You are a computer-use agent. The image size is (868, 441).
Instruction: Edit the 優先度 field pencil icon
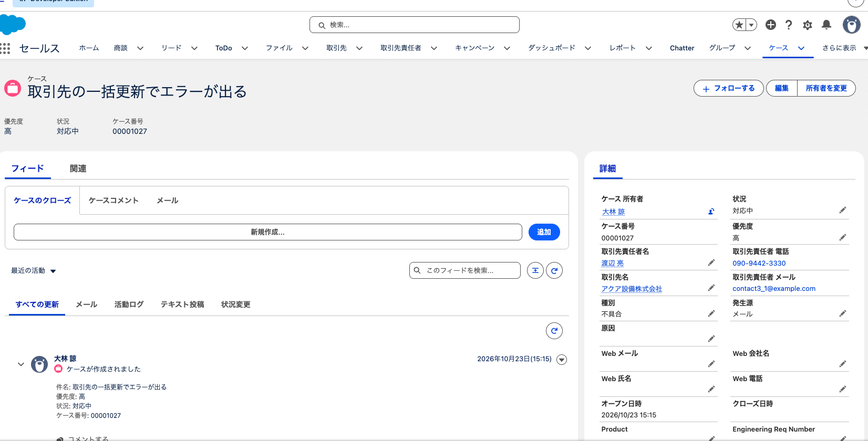point(843,237)
